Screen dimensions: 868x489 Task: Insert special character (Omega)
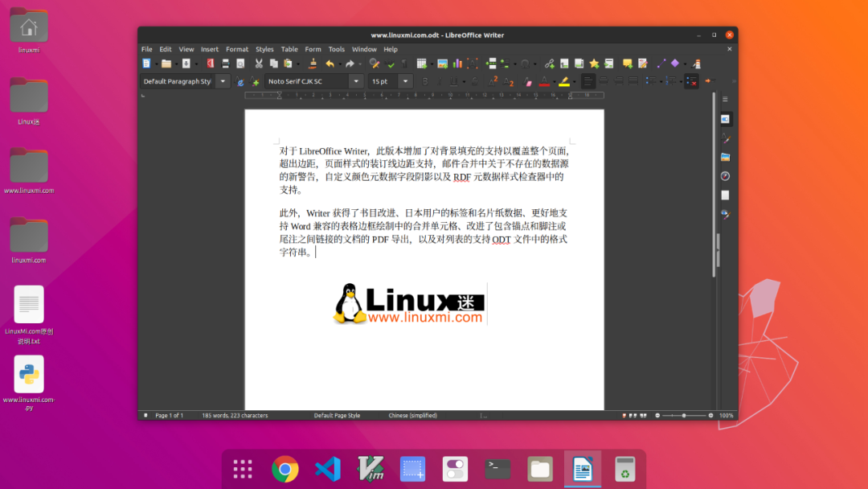click(525, 64)
